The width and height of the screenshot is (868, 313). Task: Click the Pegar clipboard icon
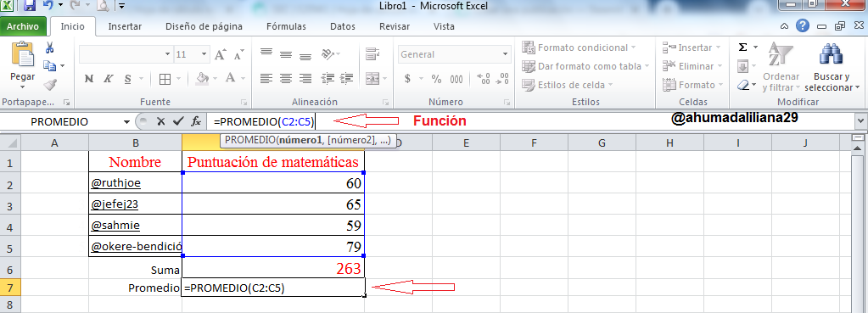[23, 54]
